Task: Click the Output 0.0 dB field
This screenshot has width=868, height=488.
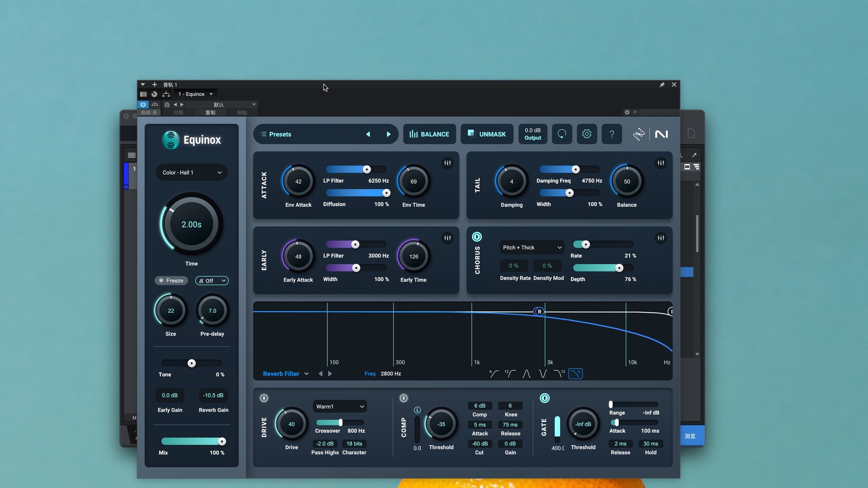Action: (x=533, y=134)
